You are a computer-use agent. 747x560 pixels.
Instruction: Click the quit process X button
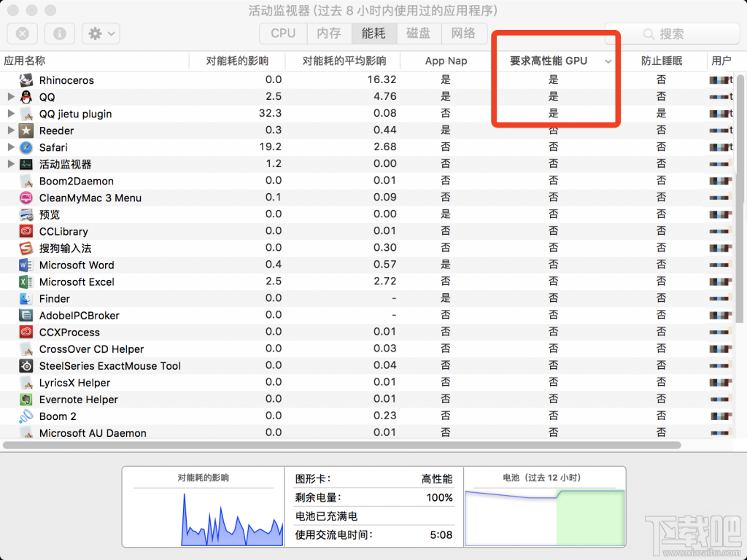pos(22,34)
